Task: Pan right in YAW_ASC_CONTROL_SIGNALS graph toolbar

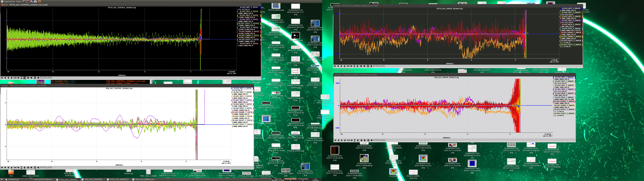Action: pyautogui.click(x=5, y=168)
